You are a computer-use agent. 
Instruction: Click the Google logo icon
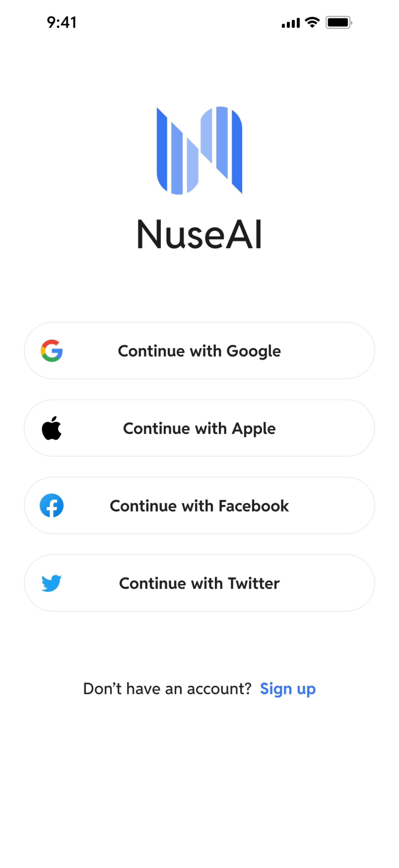[52, 351]
